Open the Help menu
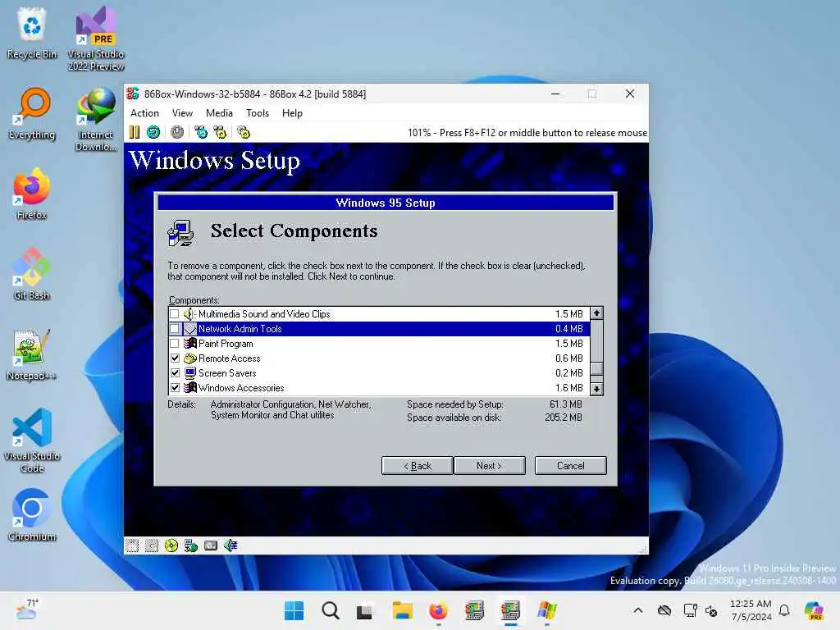 (292, 113)
